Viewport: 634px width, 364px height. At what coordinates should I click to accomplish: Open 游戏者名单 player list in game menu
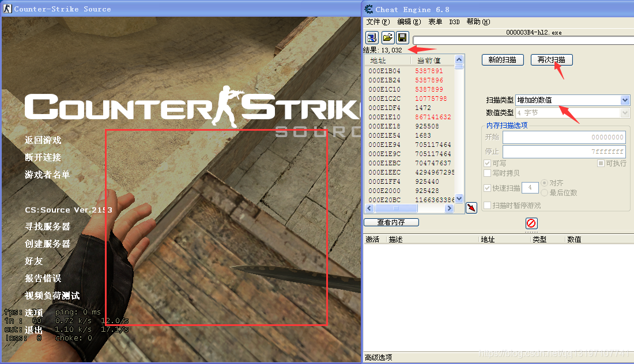[x=47, y=175]
